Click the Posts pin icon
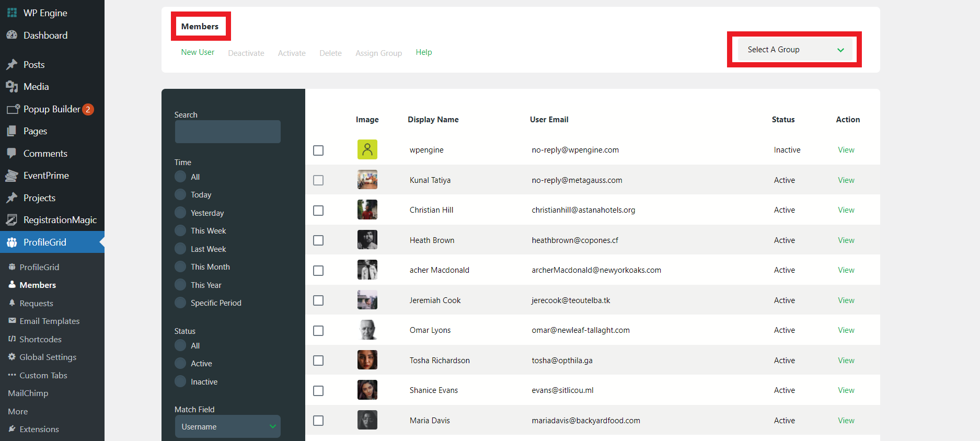The height and width of the screenshot is (441, 980). click(x=12, y=65)
